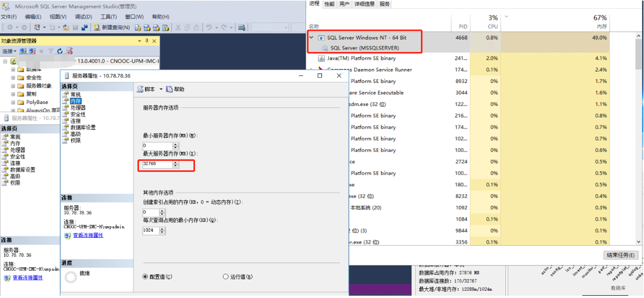644x298 pixels.
Task: Open the 连接 dropdown in Object Explorer
Action: click(x=9, y=51)
